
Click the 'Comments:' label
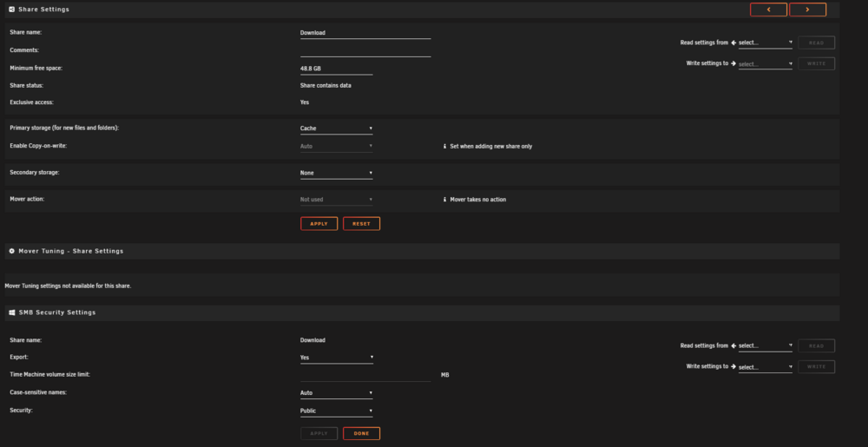24,50
